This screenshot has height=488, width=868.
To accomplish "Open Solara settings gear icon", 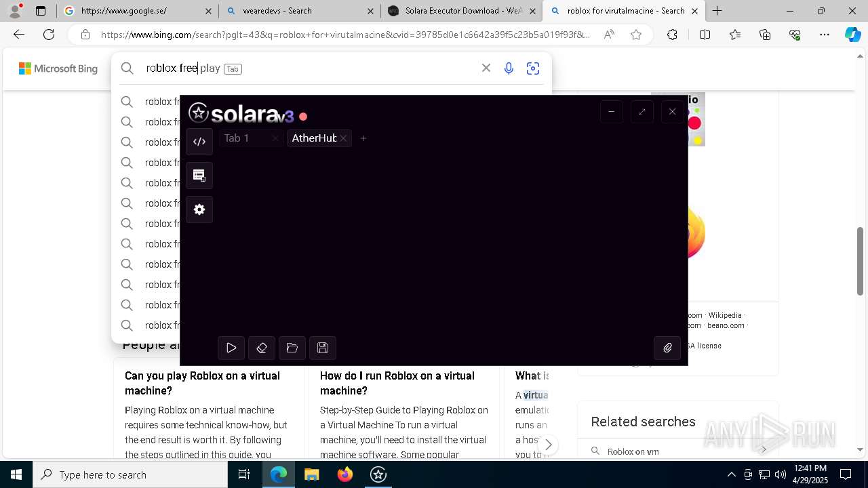I will pyautogui.click(x=199, y=209).
